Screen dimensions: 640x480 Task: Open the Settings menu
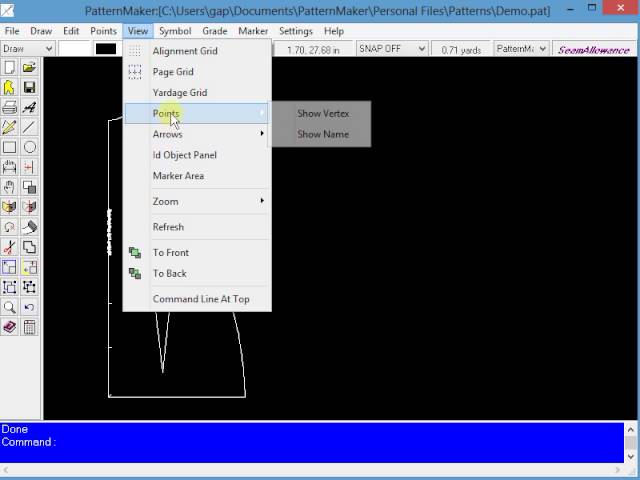(296, 31)
